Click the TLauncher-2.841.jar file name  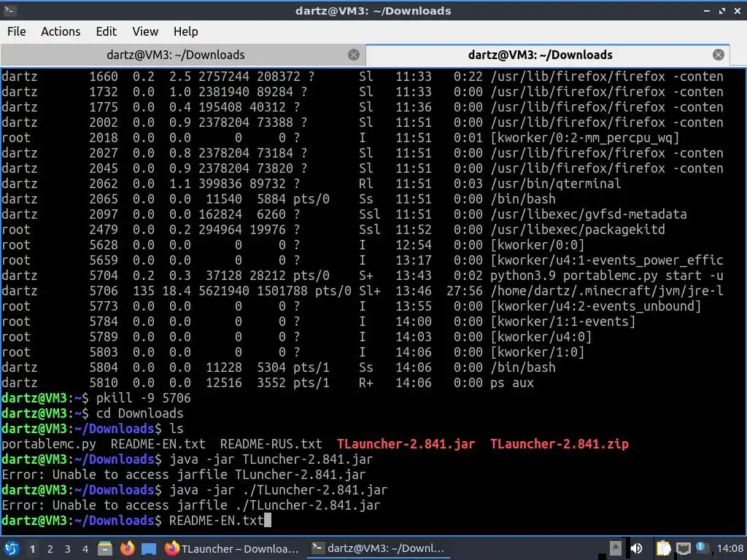(406, 444)
